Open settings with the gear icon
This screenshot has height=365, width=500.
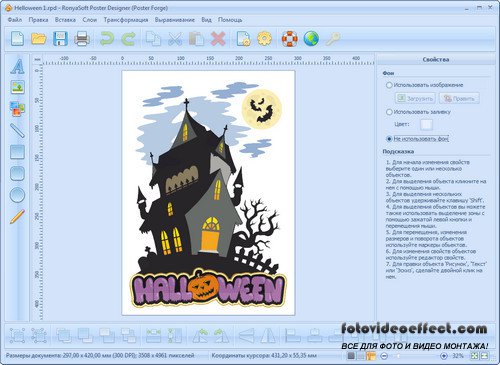[264, 39]
